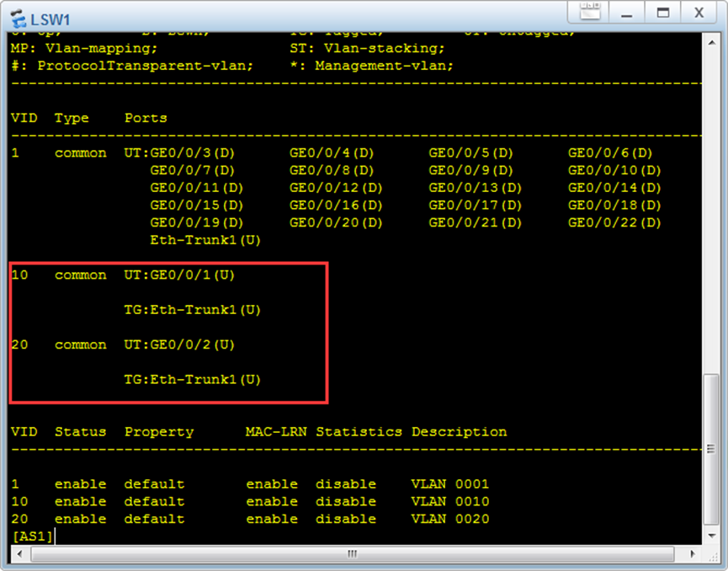Viewport: 728px width, 571px height.
Task: Click port 'GE0/0/7(D)'
Action: [x=192, y=170]
